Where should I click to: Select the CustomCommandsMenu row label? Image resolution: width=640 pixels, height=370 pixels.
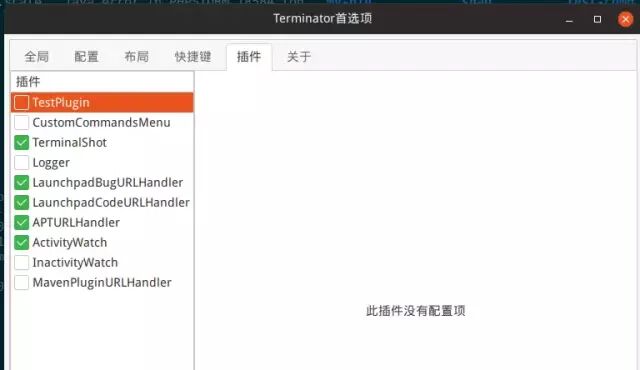(x=102, y=122)
